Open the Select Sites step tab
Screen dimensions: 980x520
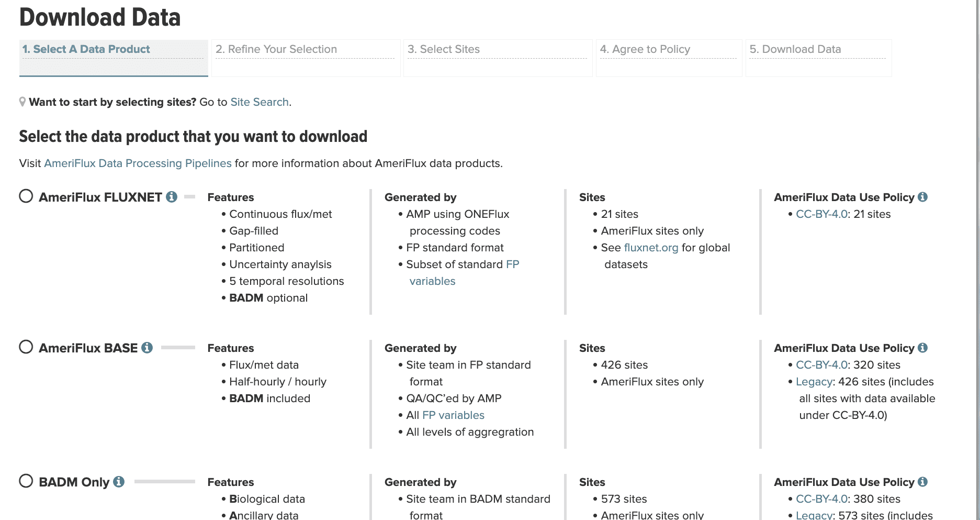point(444,49)
